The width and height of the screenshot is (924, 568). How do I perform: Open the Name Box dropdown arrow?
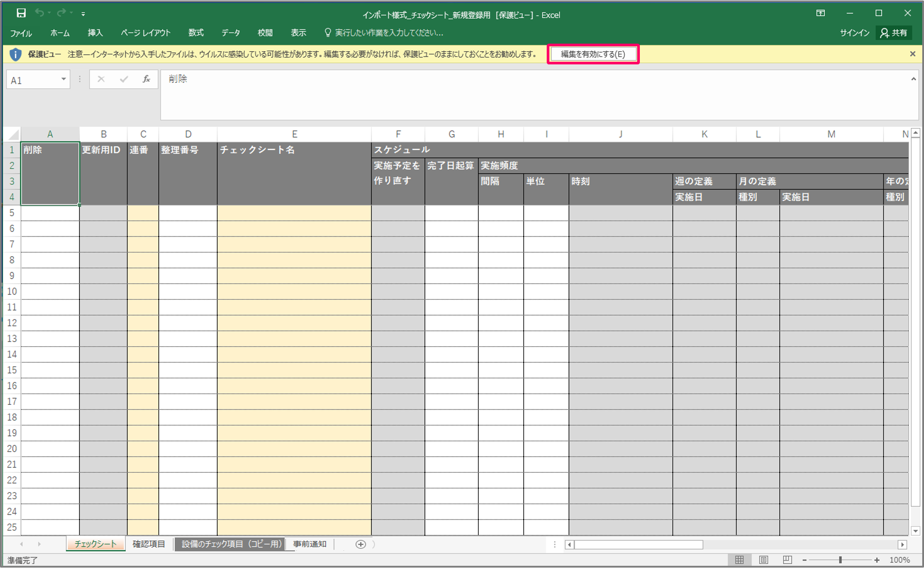64,79
